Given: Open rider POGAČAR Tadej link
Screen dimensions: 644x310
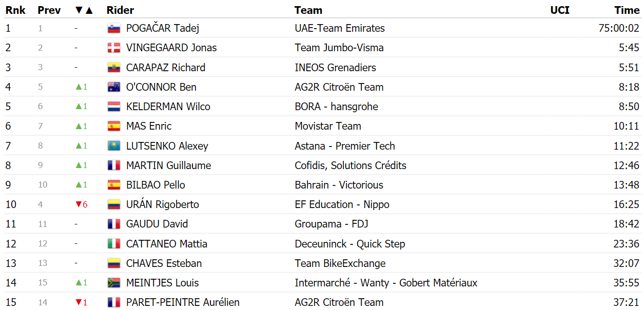Looking at the screenshot, I should [x=163, y=29].
